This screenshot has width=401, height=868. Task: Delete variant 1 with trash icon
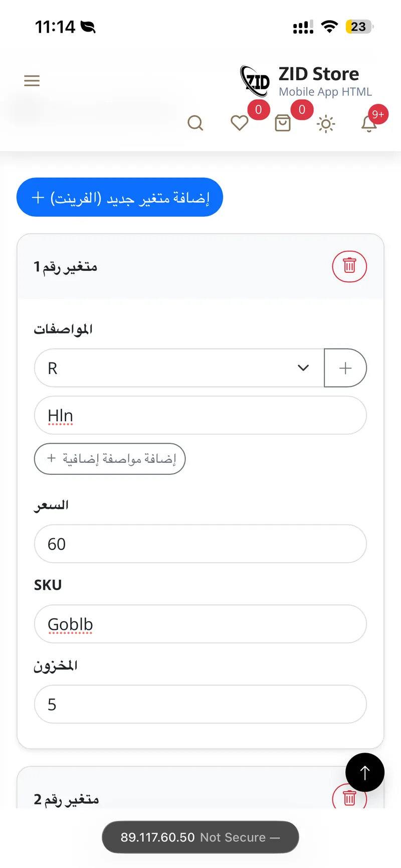(349, 266)
